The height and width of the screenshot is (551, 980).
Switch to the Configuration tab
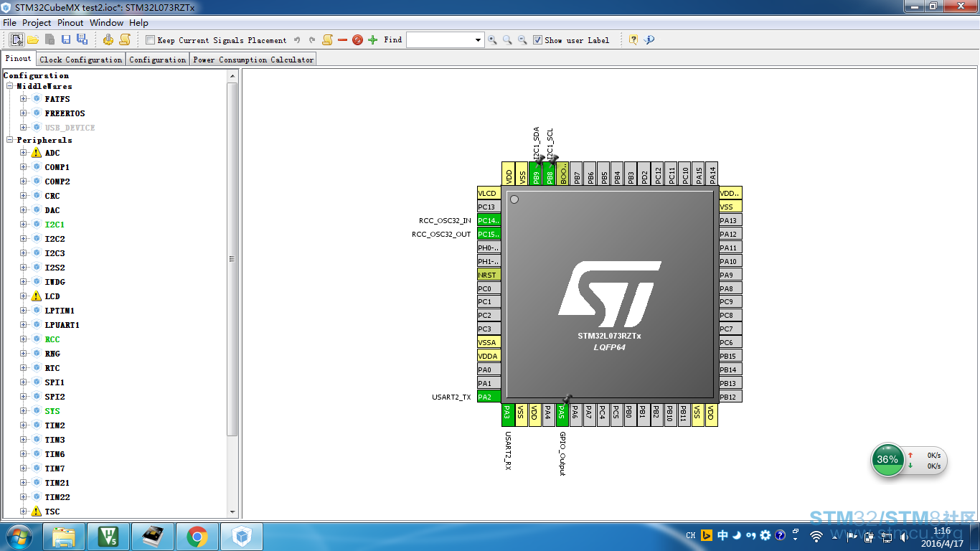pyautogui.click(x=158, y=60)
